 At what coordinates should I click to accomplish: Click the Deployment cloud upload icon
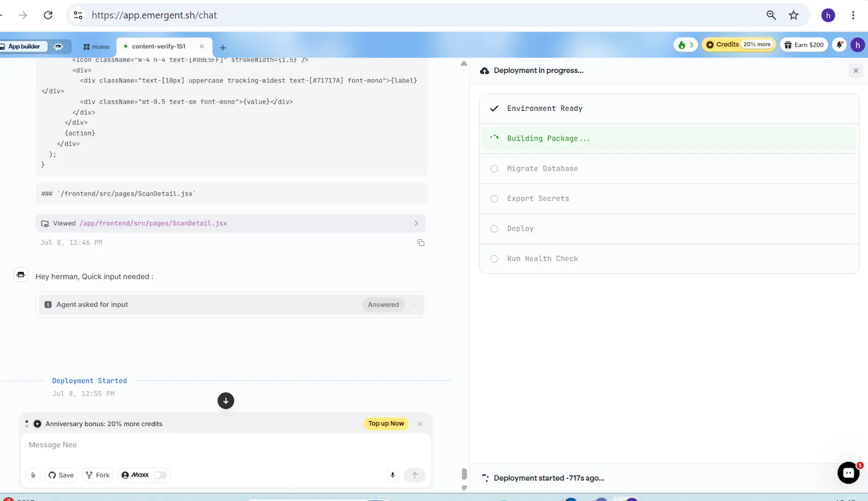point(484,71)
